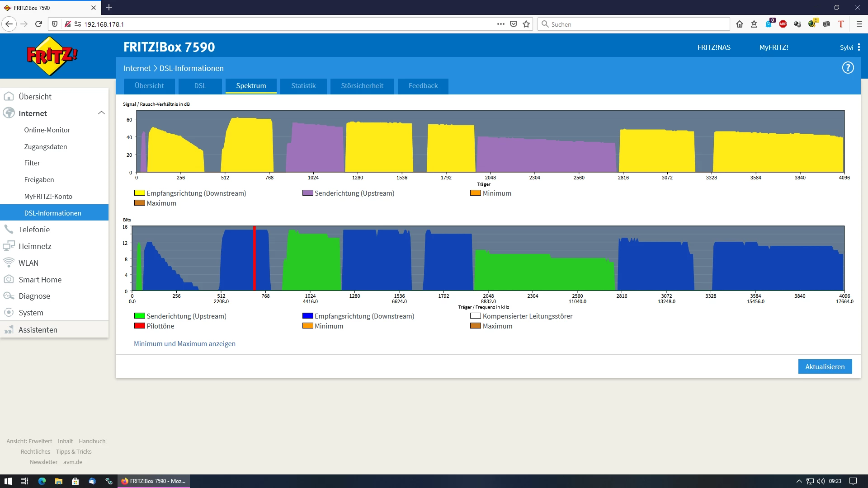Click Minimum und Maximum anzeigen link
The width and height of the screenshot is (868, 488).
(x=184, y=343)
